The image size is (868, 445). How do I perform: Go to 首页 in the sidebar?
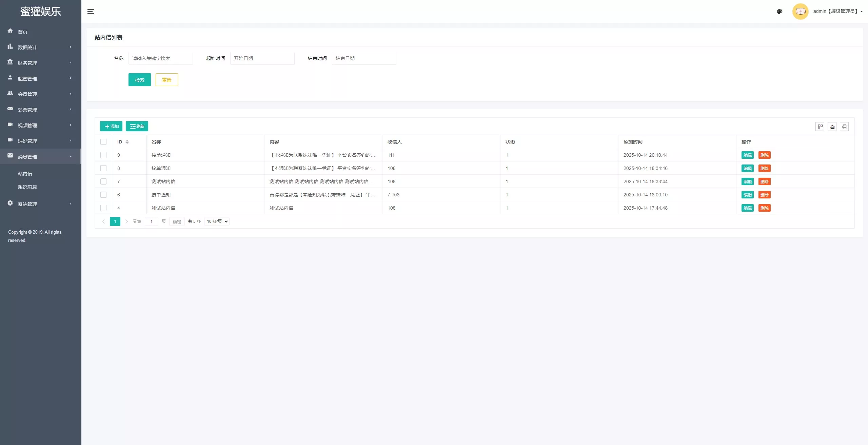coord(22,32)
